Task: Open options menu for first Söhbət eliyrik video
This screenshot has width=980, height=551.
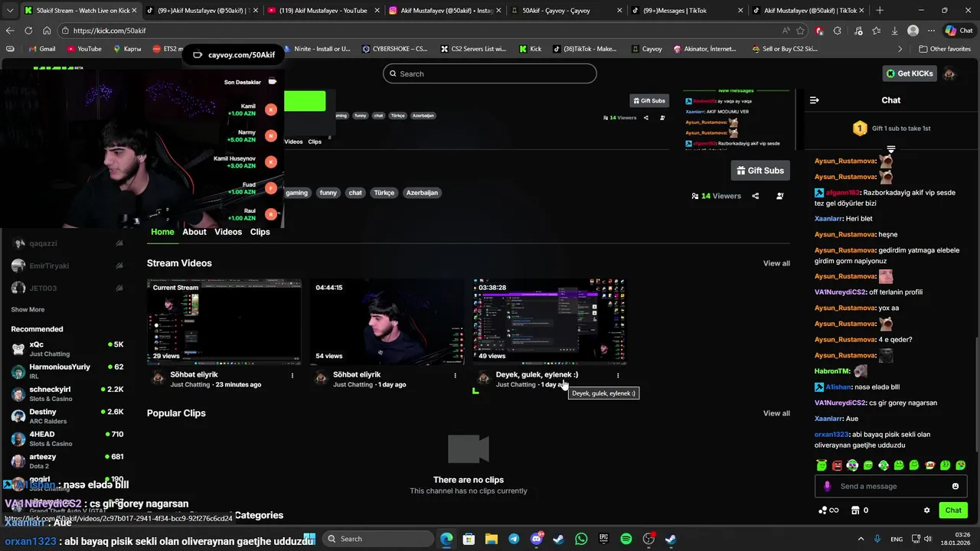Action: click(292, 375)
